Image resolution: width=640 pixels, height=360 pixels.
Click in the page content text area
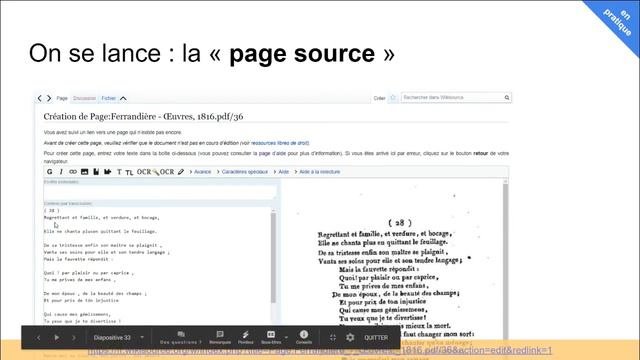pos(157,265)
